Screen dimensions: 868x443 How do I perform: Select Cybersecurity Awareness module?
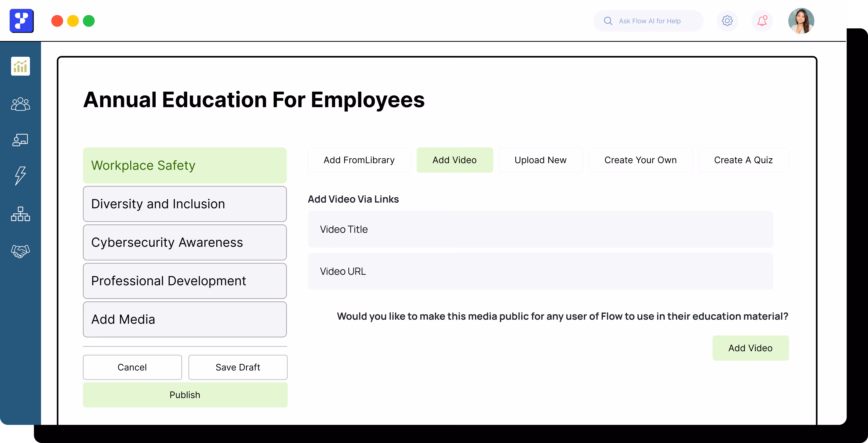coord(185,242)
